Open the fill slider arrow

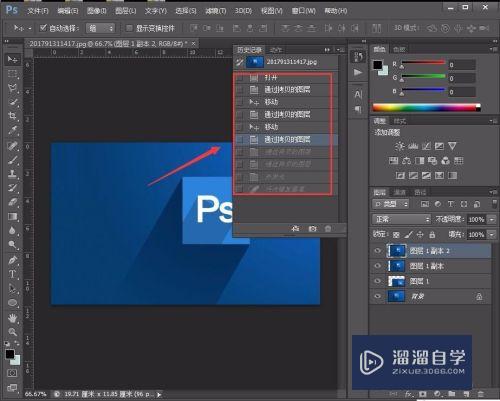(492, 235)
